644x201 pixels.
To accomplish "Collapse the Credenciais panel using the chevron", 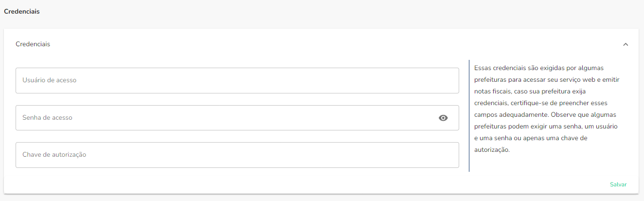I will [x=626, y=44].
